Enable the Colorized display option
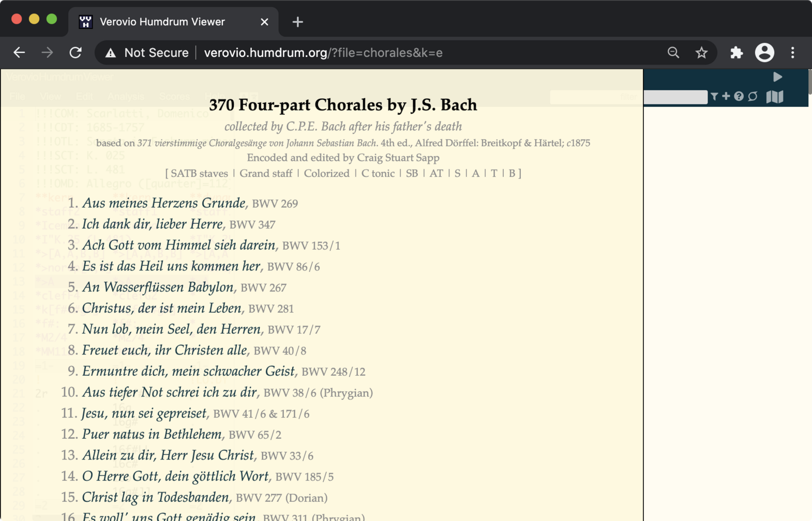 326,174
